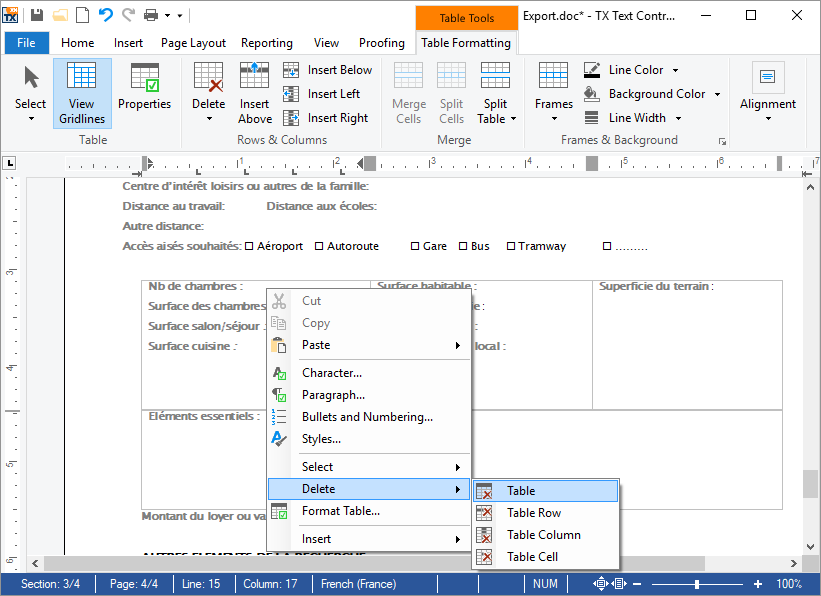Open the quick access toolbar customize arrow
Image resolution: width=821 pixels, height=596 pixels.
click(x=180, y=16)
